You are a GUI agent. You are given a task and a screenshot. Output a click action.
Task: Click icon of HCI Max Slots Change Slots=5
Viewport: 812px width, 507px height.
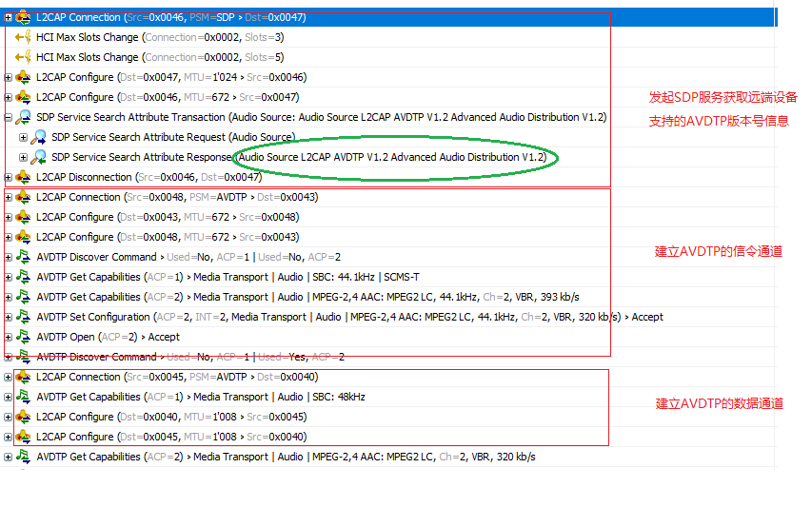pyautogui.click(x=23, y=57)
